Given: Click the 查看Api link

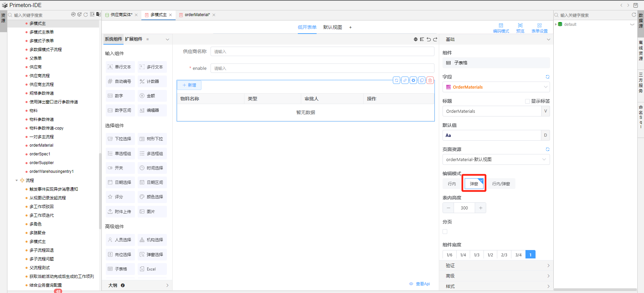Looking at the screenshot, I should pos(420,284).
